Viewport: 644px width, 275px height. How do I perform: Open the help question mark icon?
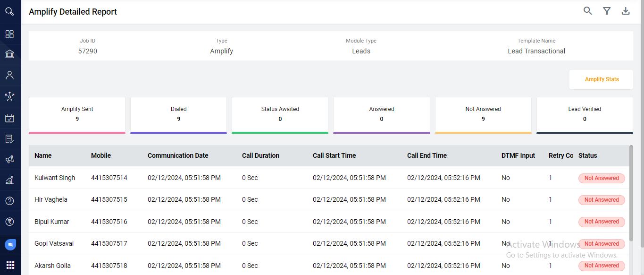(9, 201)
